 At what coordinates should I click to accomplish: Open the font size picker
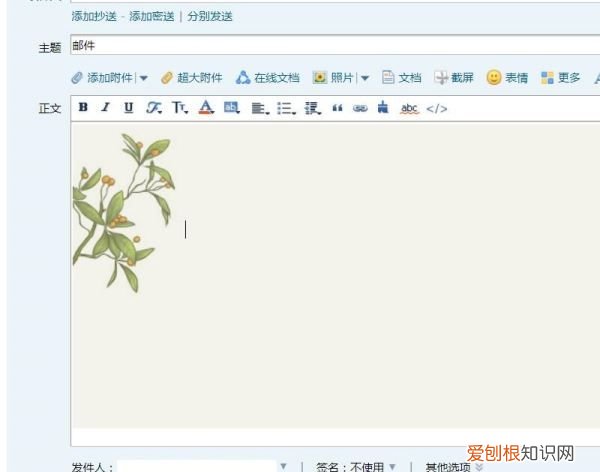pos(179,108)
